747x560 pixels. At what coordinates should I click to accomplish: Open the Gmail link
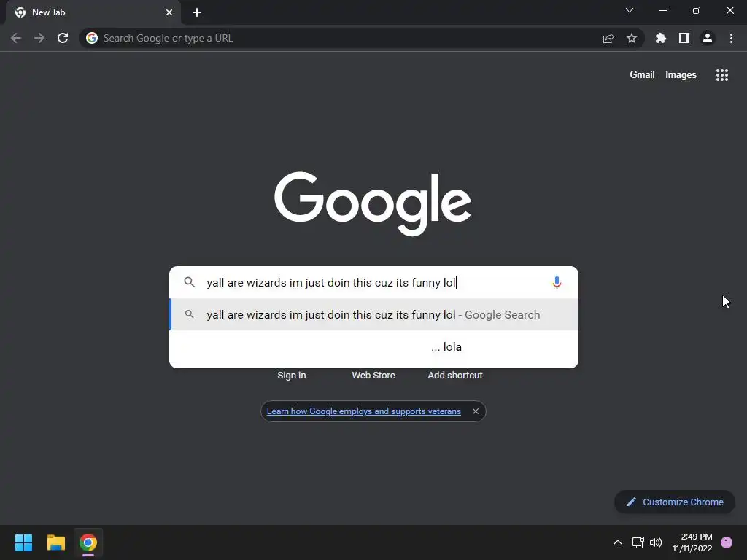(642, 75)
